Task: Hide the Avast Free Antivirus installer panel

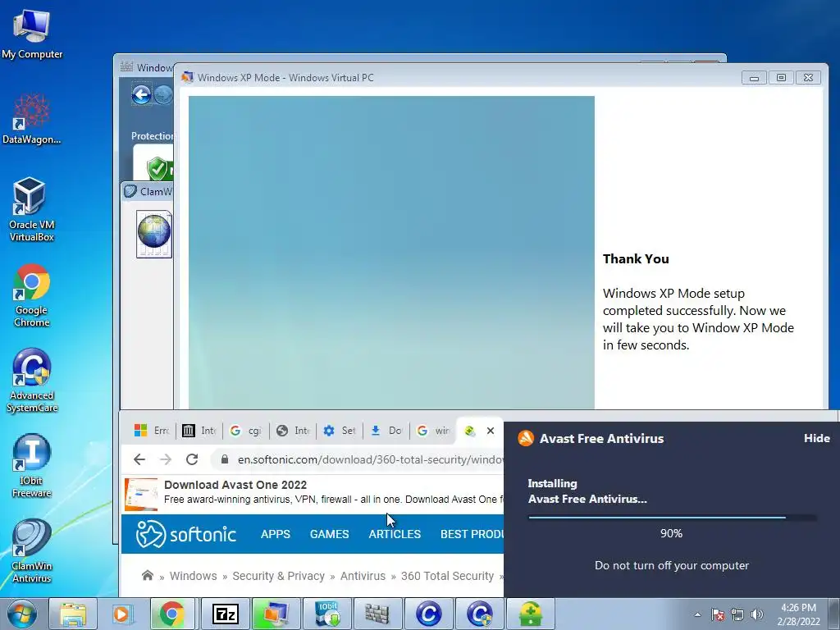Action: coord(816,438)
